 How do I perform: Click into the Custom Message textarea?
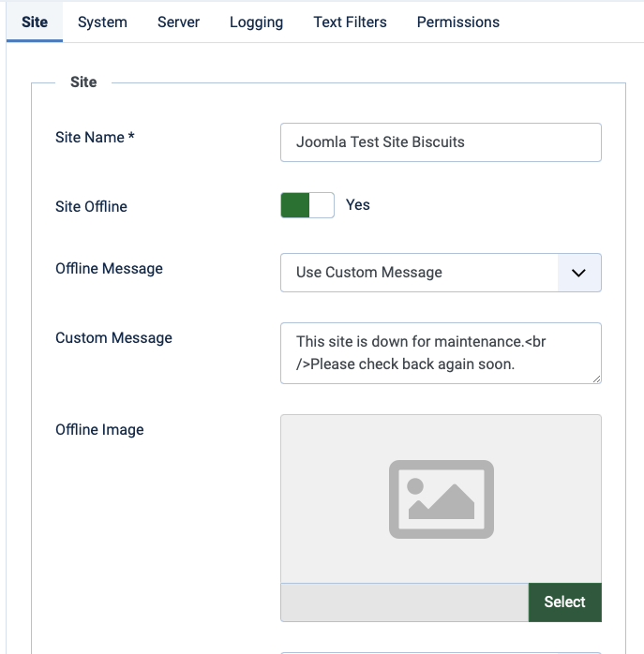[x=441, y=353]
